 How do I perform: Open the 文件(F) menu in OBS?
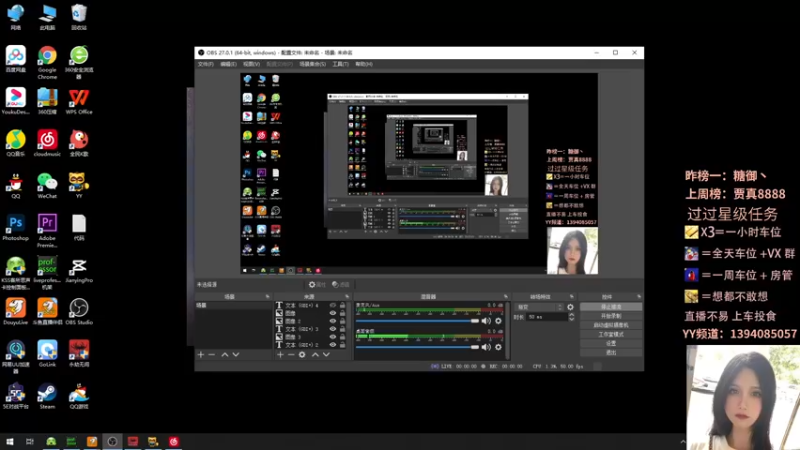pos(206,64)
